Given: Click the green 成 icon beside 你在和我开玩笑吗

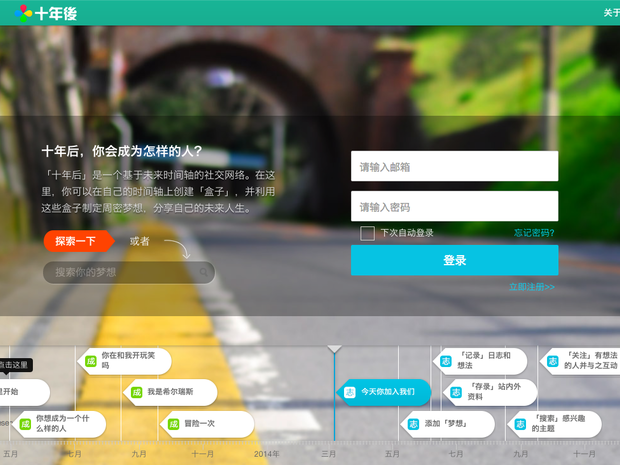Looking at the screenshot, I should pos(90,361).
